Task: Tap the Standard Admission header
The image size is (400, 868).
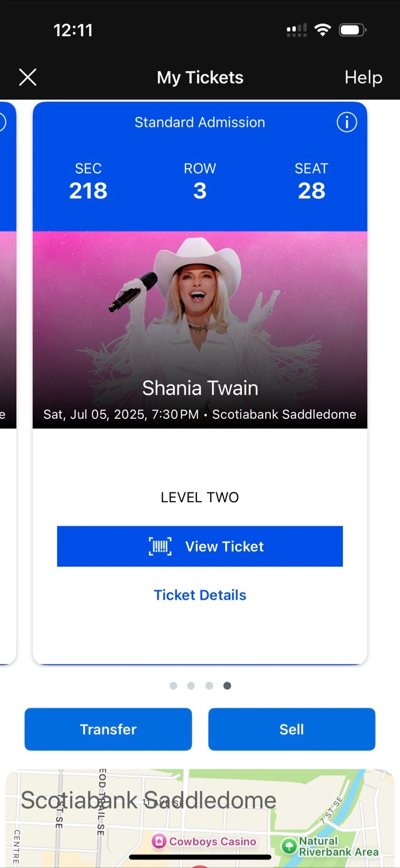Action: coord(200,122)
